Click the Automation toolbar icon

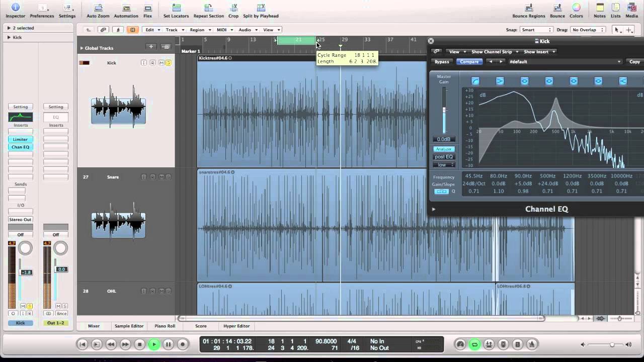coord(126,8)
